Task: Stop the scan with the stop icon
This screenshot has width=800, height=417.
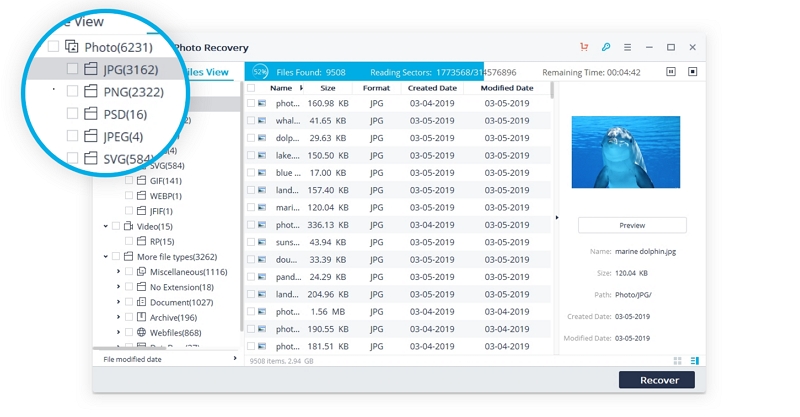Action: (692, 72)
